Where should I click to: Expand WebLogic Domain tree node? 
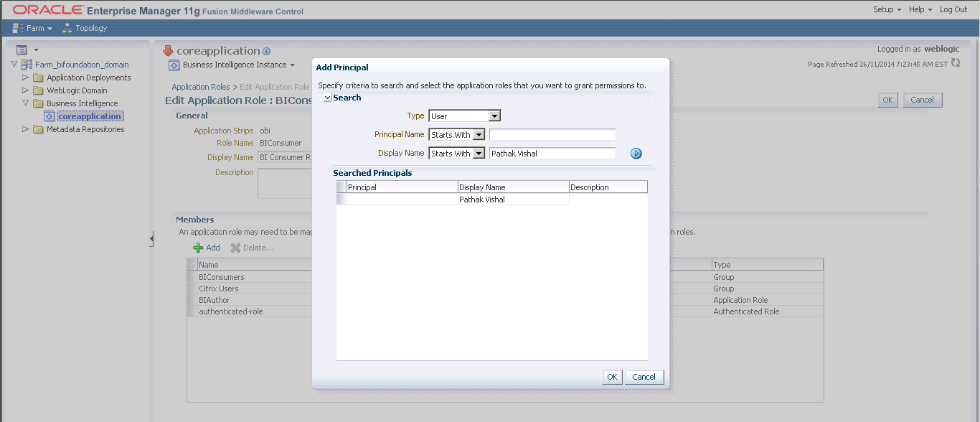coord(26,90)
